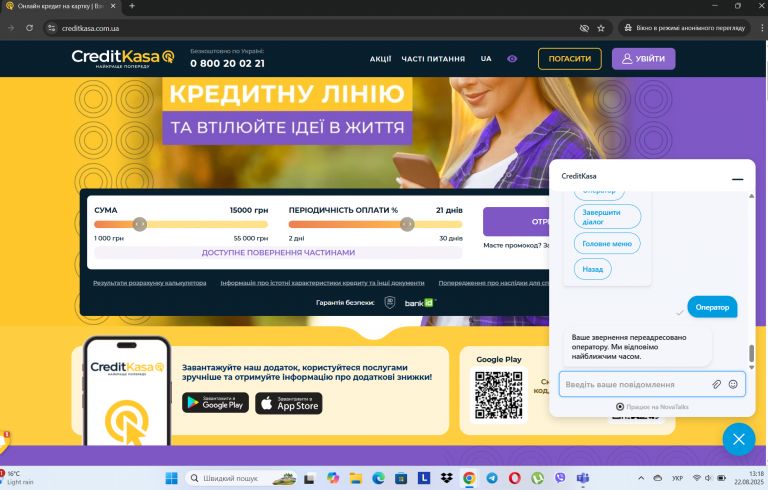Open a new browser tab with plus

click(132, 6)
